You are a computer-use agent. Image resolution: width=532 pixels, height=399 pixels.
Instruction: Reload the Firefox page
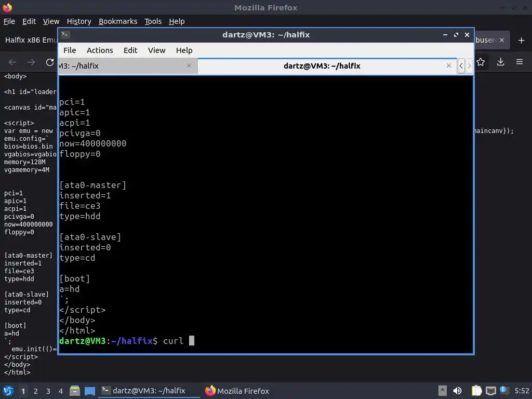[x=50, y=62]
